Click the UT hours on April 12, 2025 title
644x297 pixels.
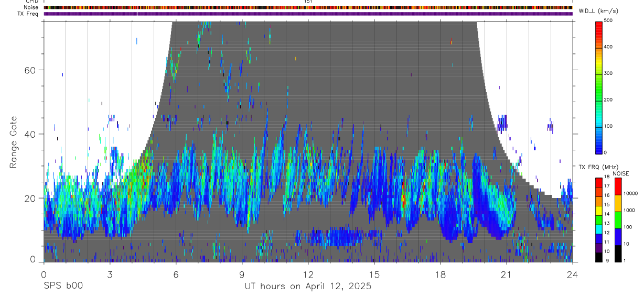308,287
